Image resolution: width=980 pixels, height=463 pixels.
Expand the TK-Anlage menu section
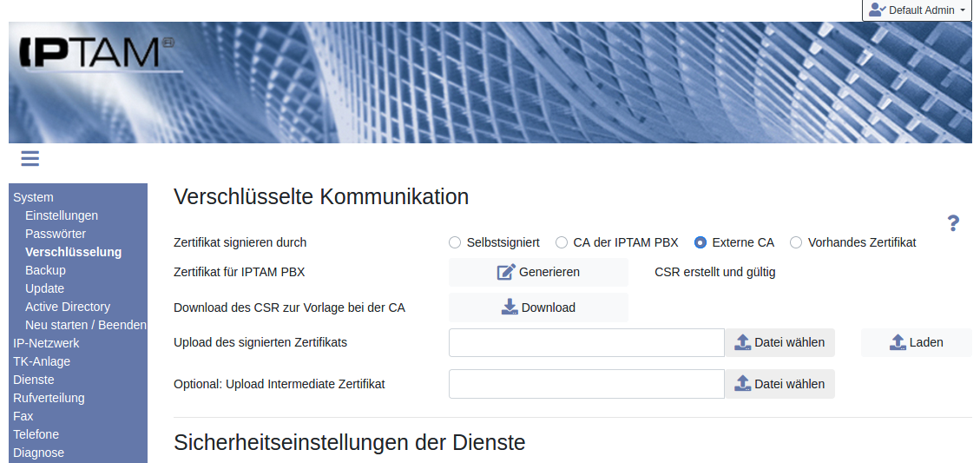[42, 361]
